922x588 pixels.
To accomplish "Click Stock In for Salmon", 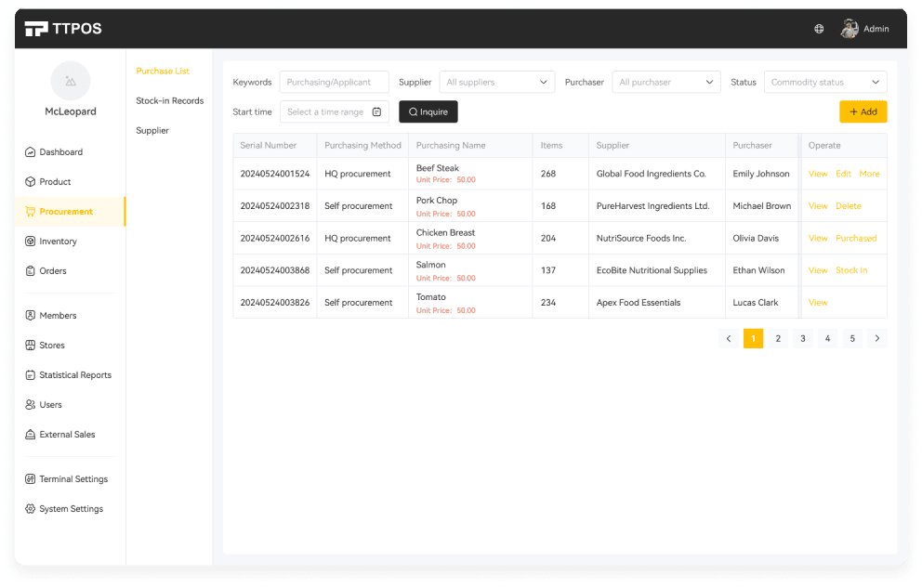I will pos(851,270).
